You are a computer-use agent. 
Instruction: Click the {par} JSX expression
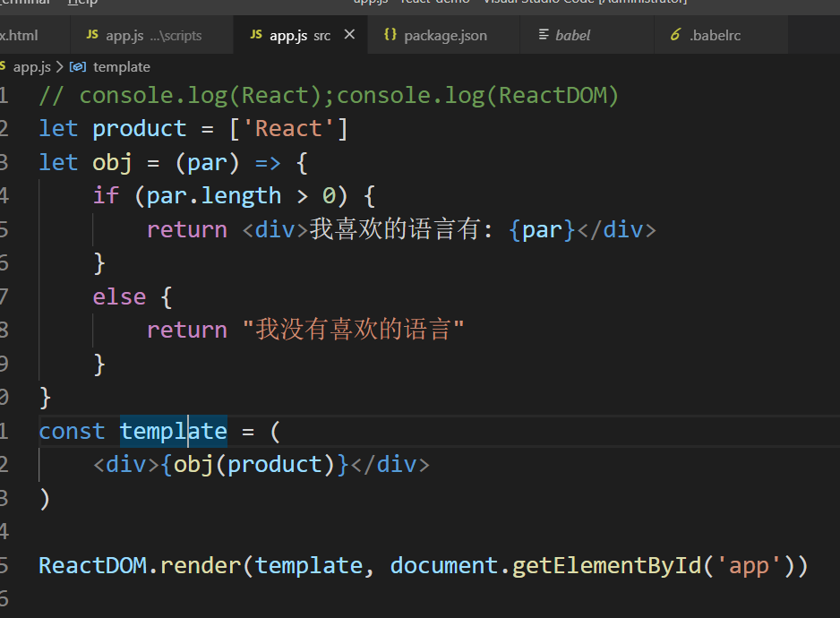pos(542,230)
